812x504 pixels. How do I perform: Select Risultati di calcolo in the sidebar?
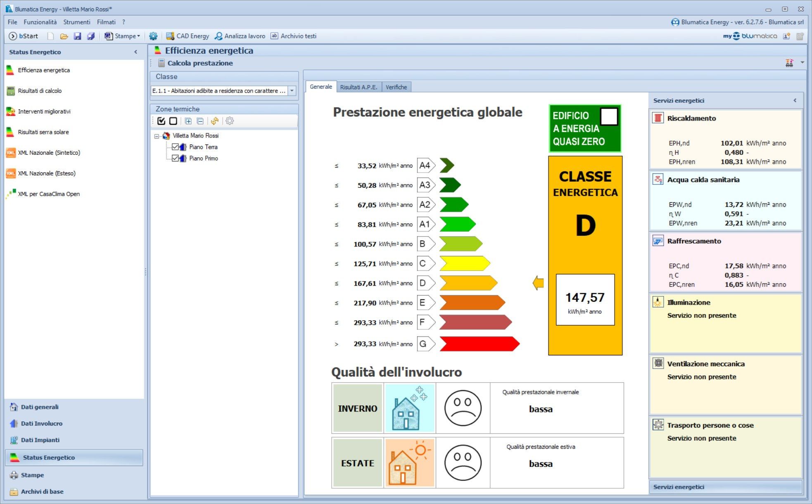click(40, 91)
